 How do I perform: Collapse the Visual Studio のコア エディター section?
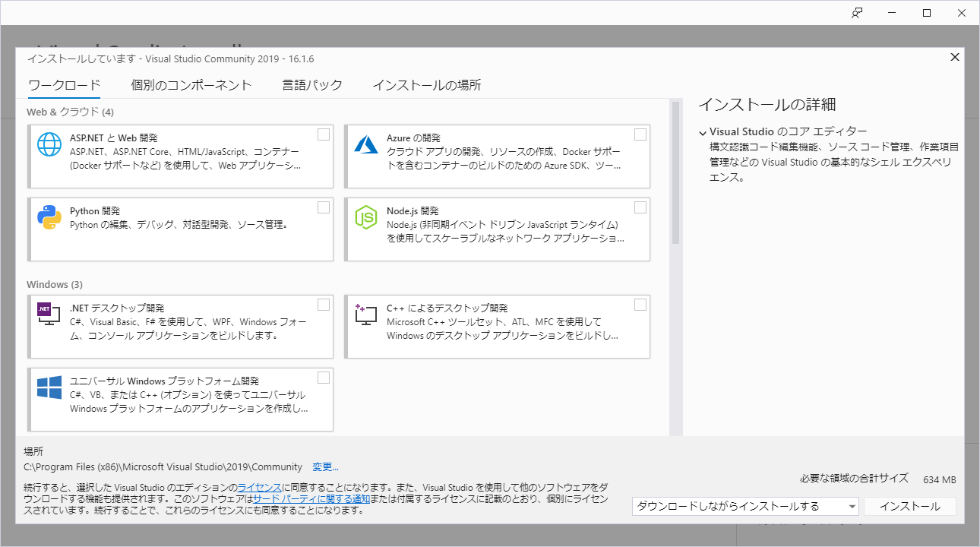coord(703,132)
